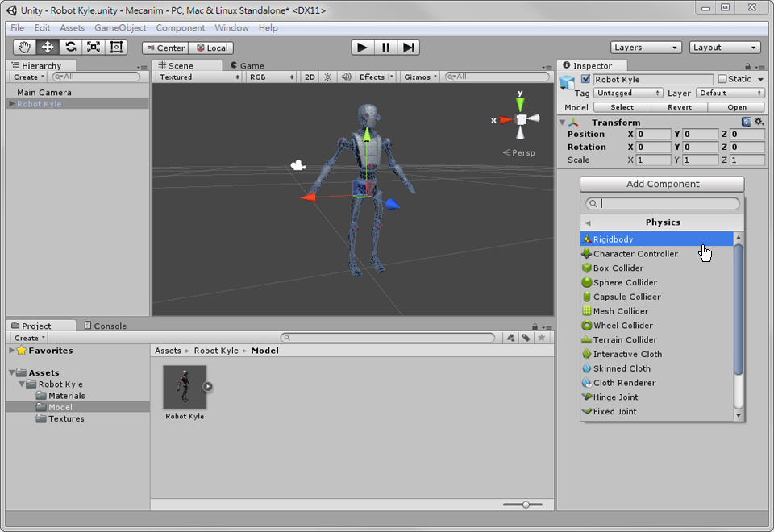The width and height of the screenshot is (774, 532).
Task: Select the Scale tool
Action: click(x=94, y=48)
